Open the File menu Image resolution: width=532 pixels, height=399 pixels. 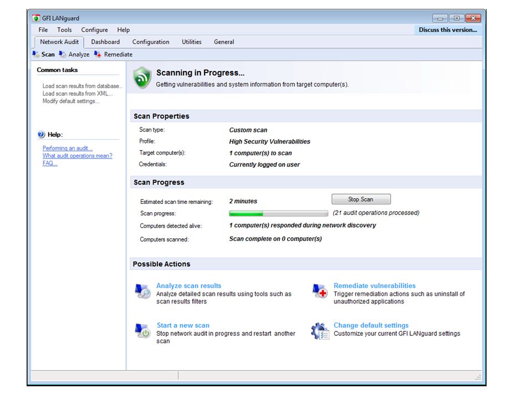(43, 30)
